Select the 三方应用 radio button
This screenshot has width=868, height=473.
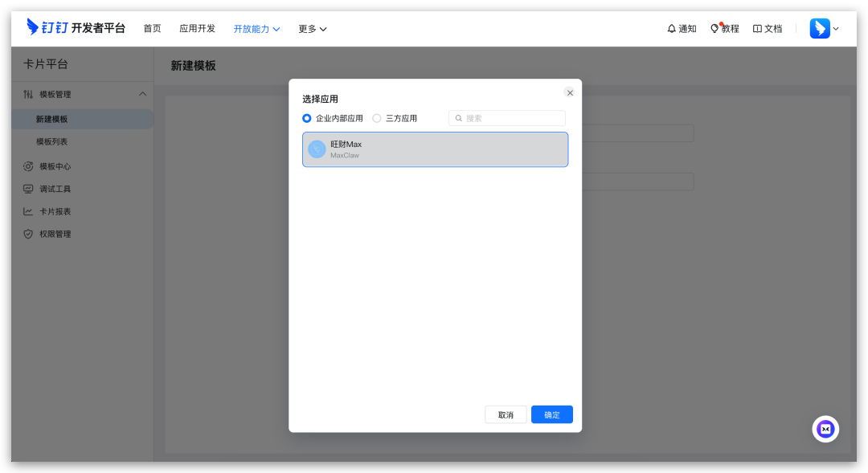click(x=377, y=118)
